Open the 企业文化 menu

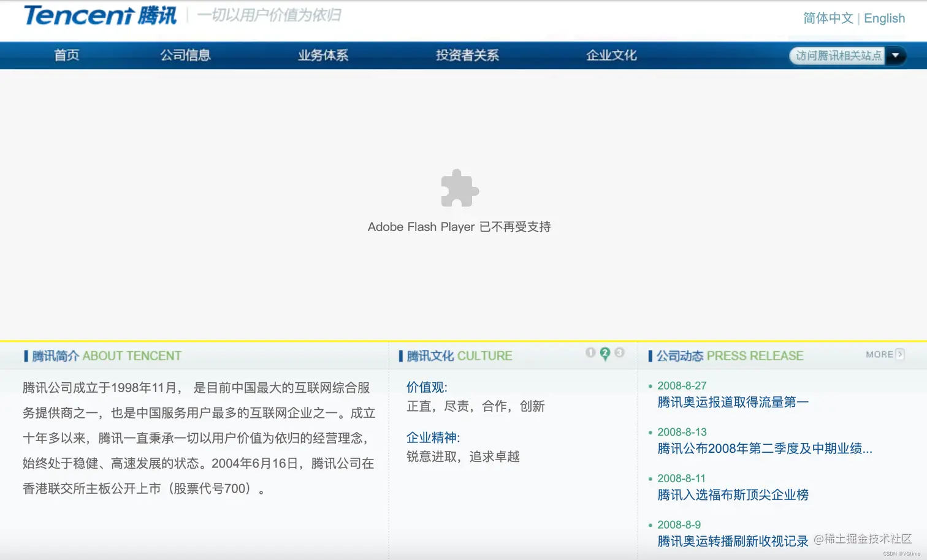pos(611,55)
